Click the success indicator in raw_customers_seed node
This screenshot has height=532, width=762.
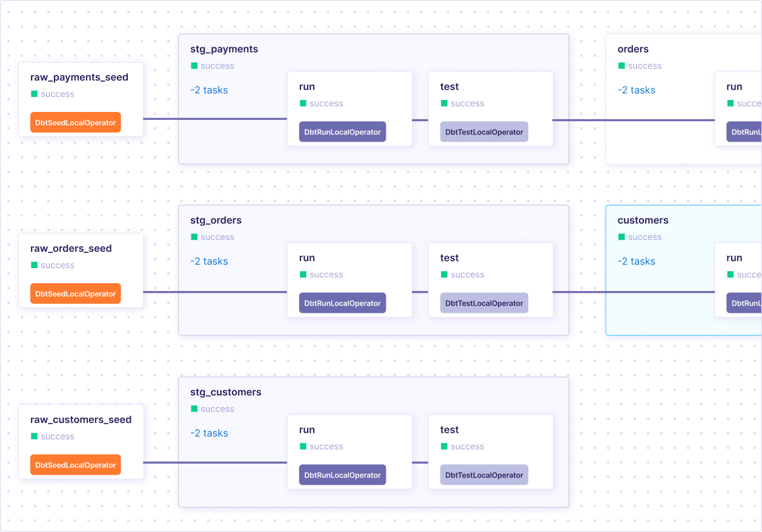tap(34, 436)
